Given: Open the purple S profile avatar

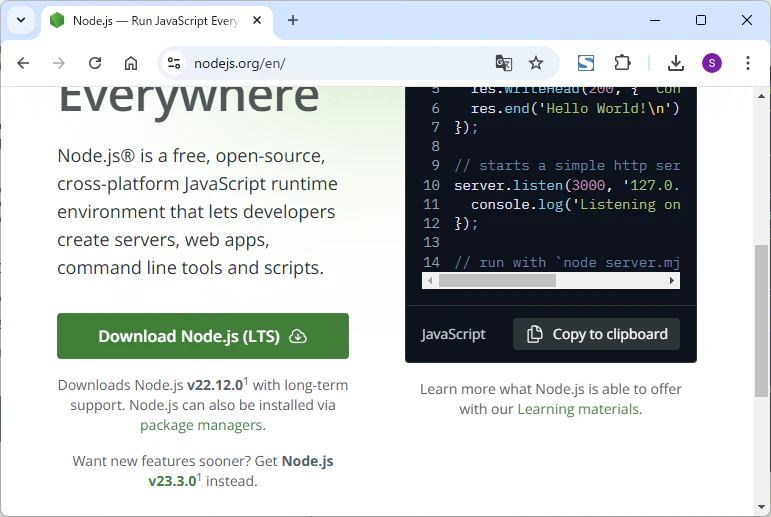Looking at the screenshot, I should pyautogui.click(x=712, y=63).
